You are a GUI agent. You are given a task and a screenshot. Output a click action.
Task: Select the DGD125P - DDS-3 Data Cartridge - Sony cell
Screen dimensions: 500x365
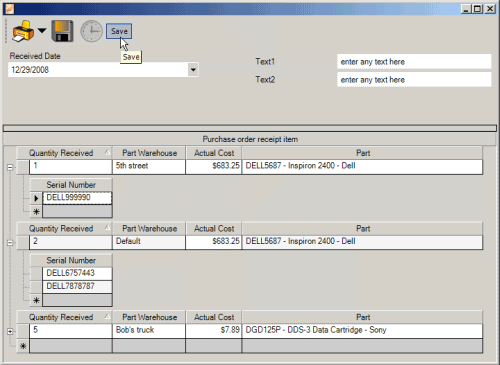(362, 331)
